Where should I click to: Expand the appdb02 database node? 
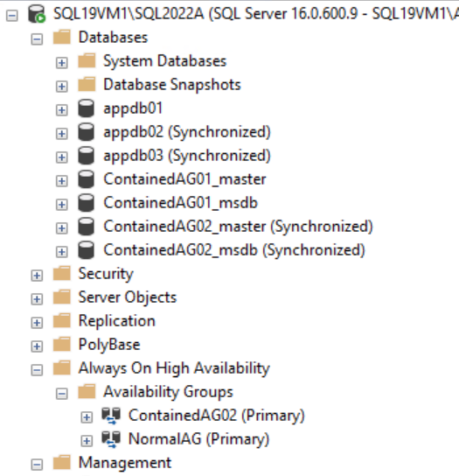(61, 134)
